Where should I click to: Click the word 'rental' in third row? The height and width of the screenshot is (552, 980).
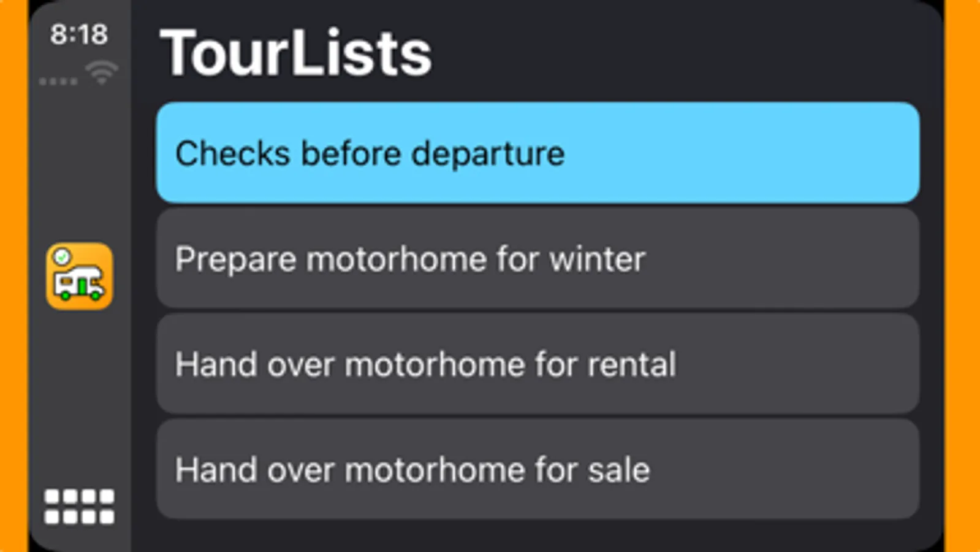coord(632,364)
